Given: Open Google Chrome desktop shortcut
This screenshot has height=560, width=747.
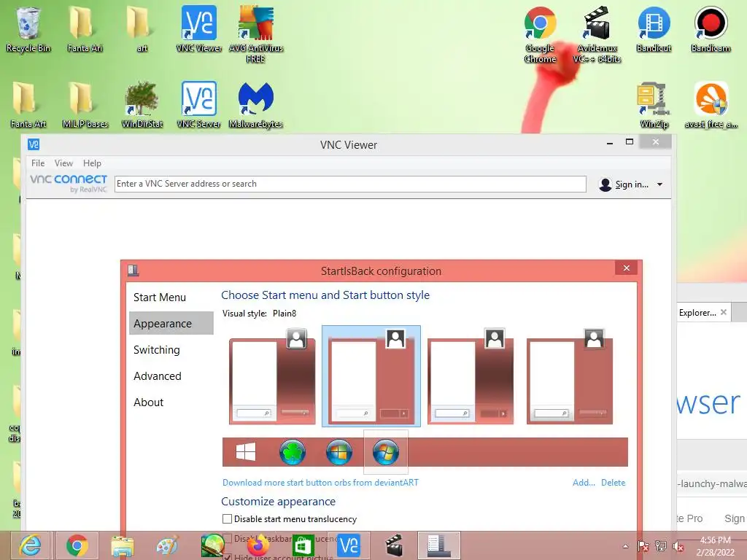Looking at the screenshot, I should click(541, 34).
